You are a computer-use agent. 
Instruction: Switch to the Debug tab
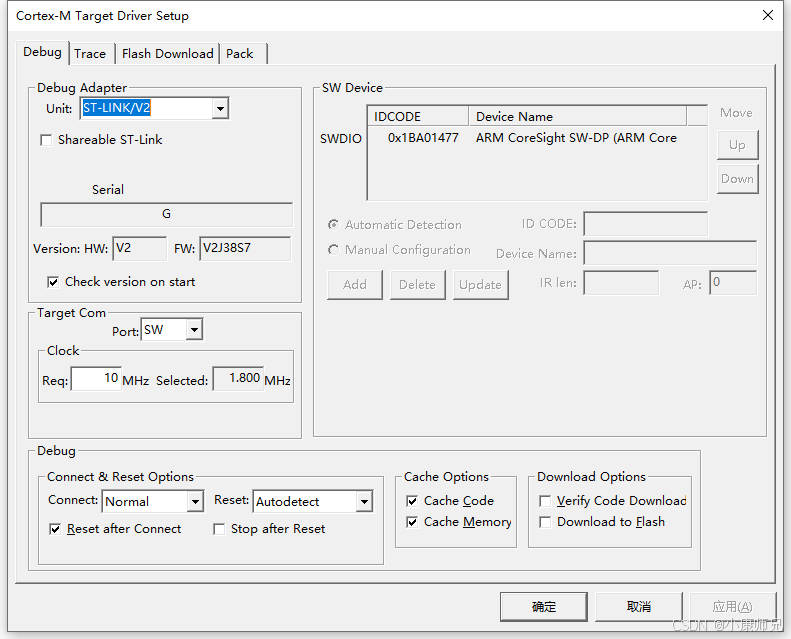click(42, 52)
